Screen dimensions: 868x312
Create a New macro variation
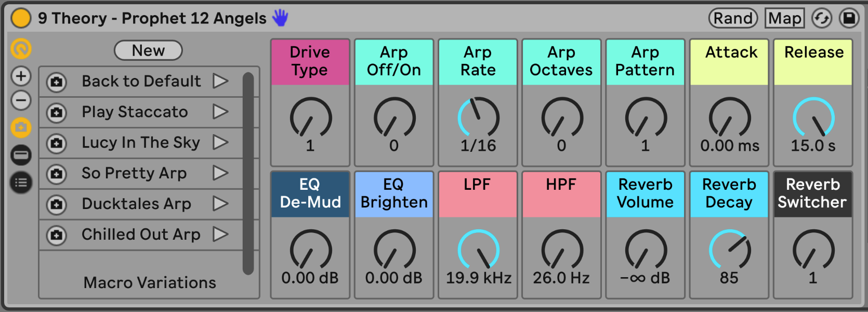pyautogui.click(x=148, y=50)
